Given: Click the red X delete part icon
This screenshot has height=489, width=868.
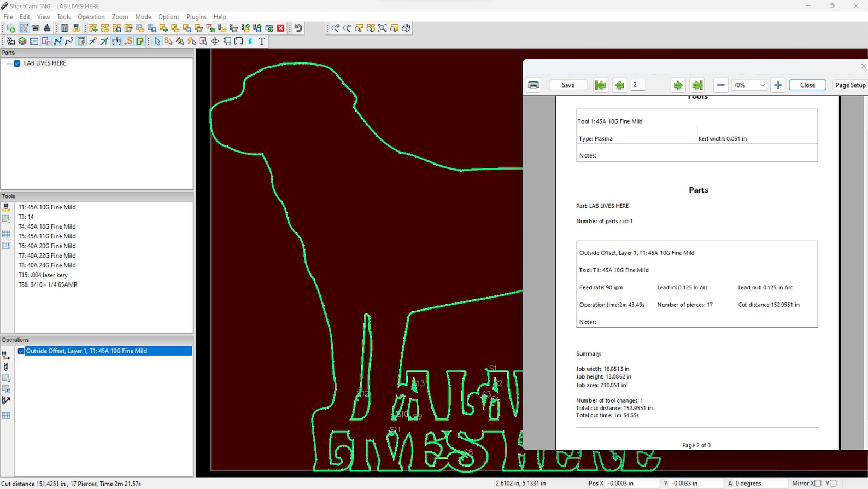Looking at the screenshot, I should [x=281, y=28].
